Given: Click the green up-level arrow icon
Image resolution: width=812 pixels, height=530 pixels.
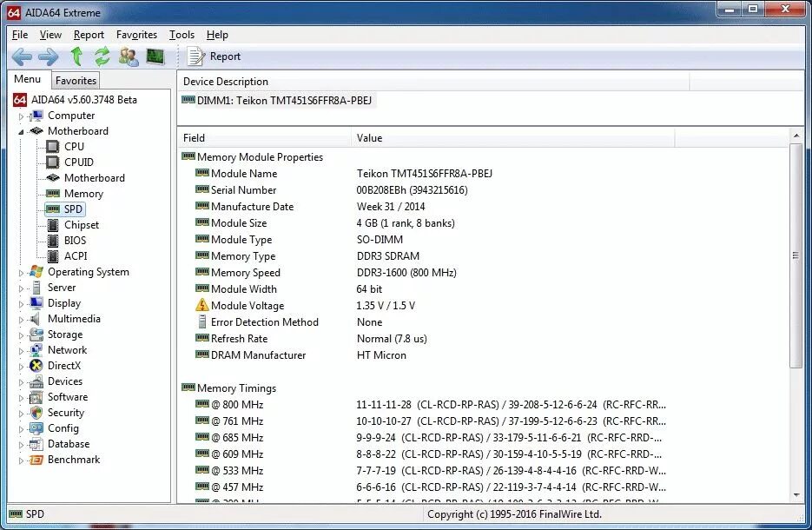Looking at the screenshot, I should click(76, 56).
